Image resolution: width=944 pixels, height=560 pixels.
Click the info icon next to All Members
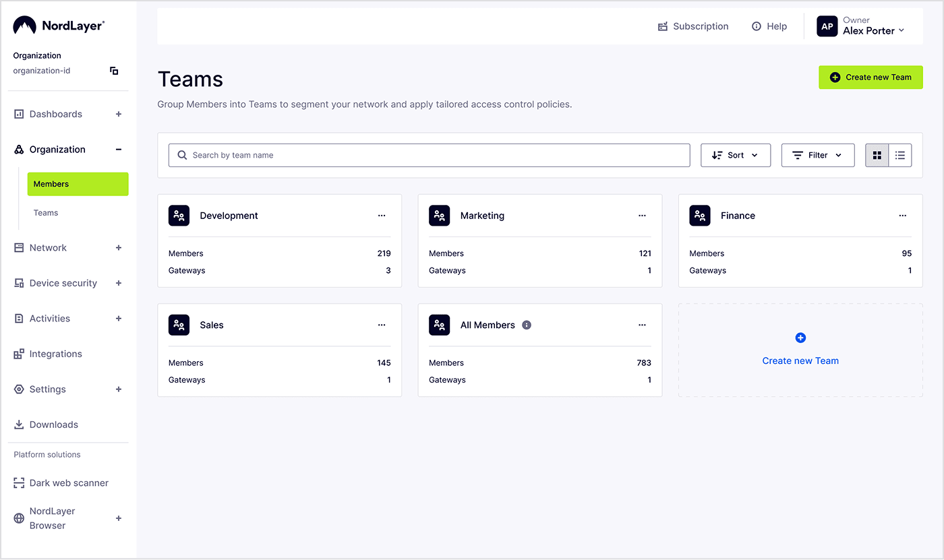pyautogui.click(x=527, y=325)
